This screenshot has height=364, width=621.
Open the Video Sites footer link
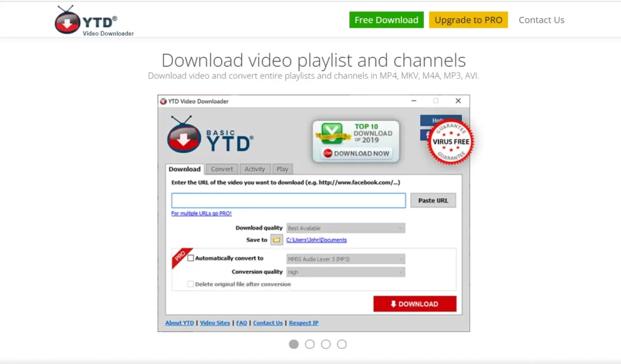(215, 323)
